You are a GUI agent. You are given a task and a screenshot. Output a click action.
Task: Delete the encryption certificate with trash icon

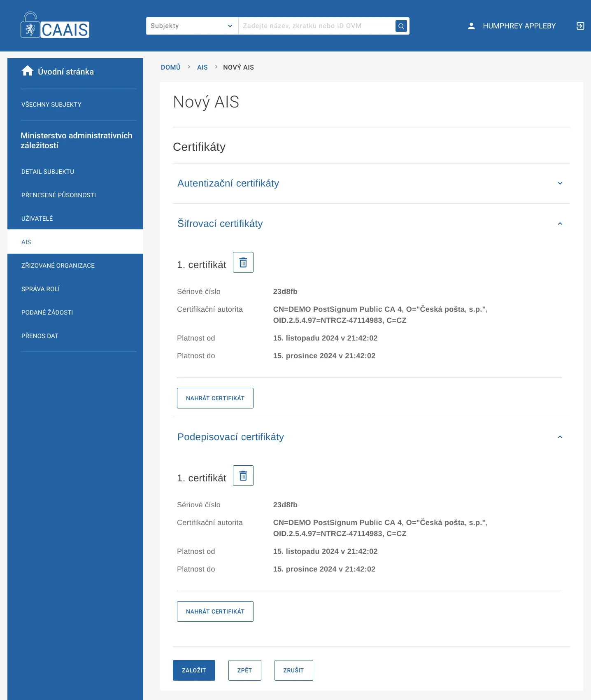coord(243,262)
